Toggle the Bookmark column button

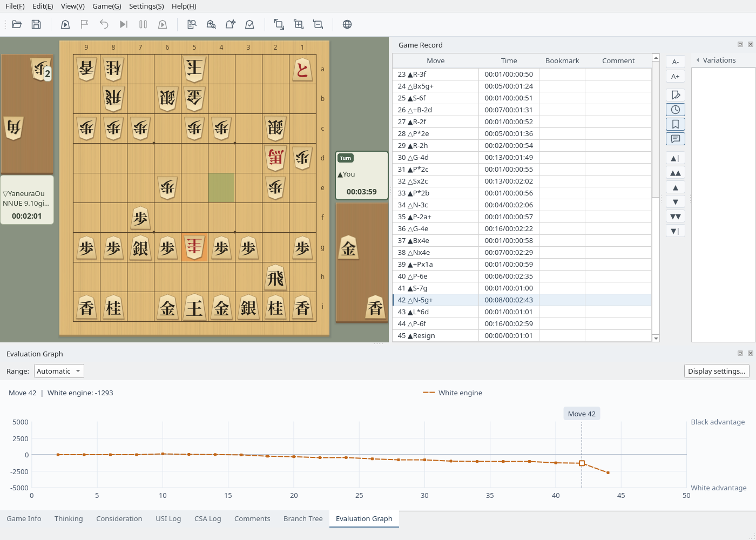click(x=676, y=124)
